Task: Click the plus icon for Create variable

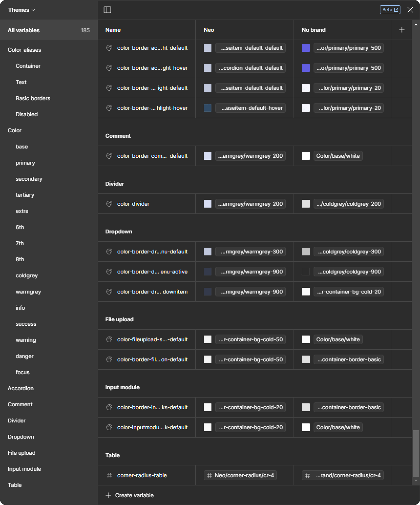Action: pos(108,495)
